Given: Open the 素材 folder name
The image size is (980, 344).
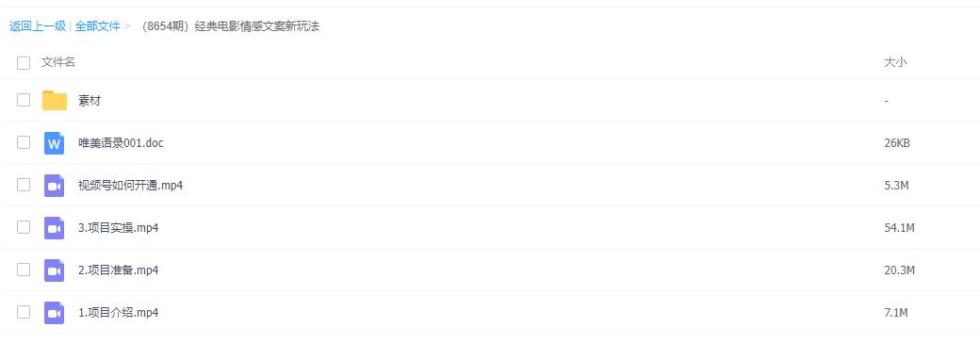Looking at the screenshot, I should coord(90,100).
